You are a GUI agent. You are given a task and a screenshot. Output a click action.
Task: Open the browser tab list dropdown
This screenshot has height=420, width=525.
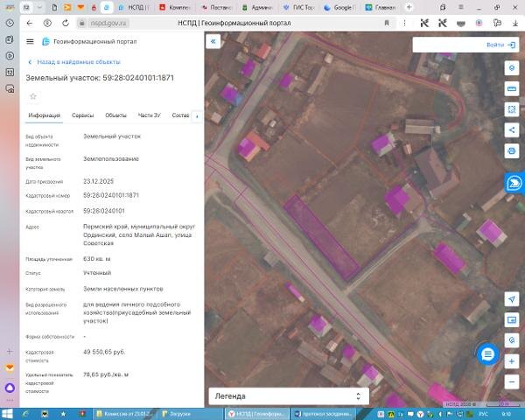[x=39, y=7]
